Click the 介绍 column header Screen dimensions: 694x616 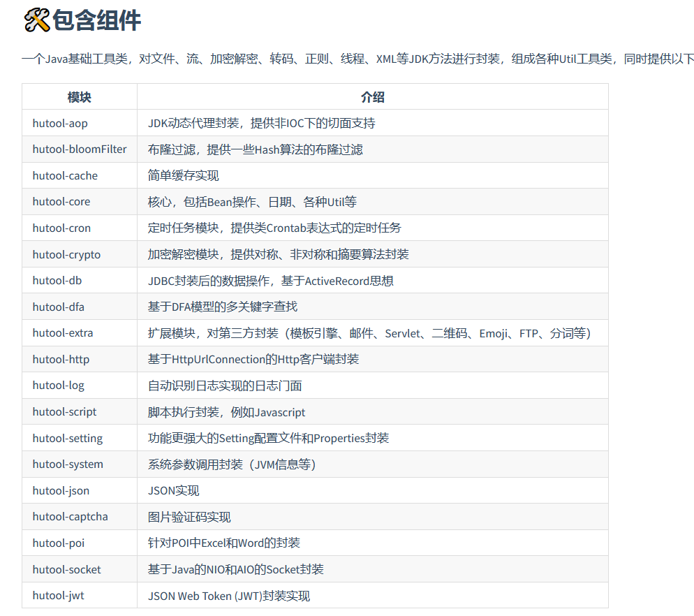pyautogui.click(x=374, y=96)
